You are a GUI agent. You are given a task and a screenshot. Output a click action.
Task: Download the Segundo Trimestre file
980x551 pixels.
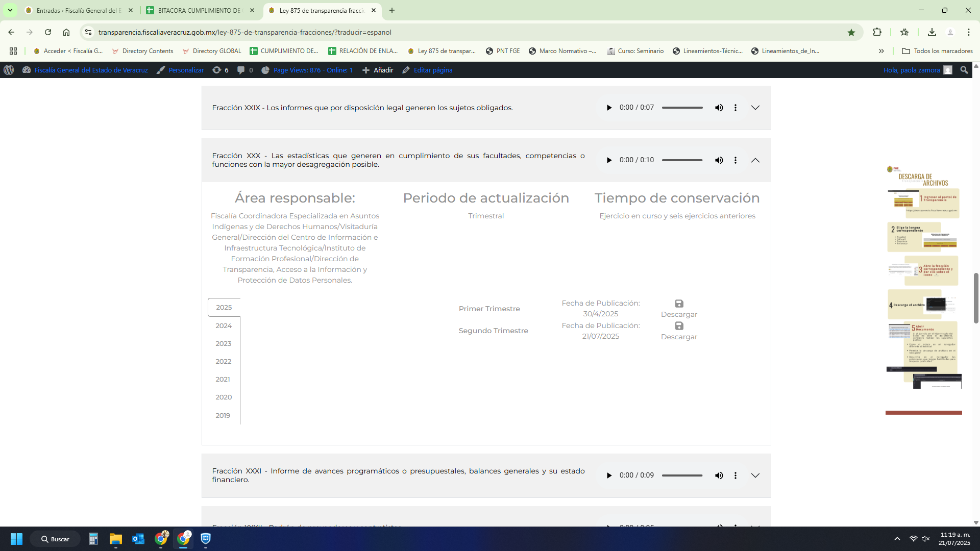point(679,331)
